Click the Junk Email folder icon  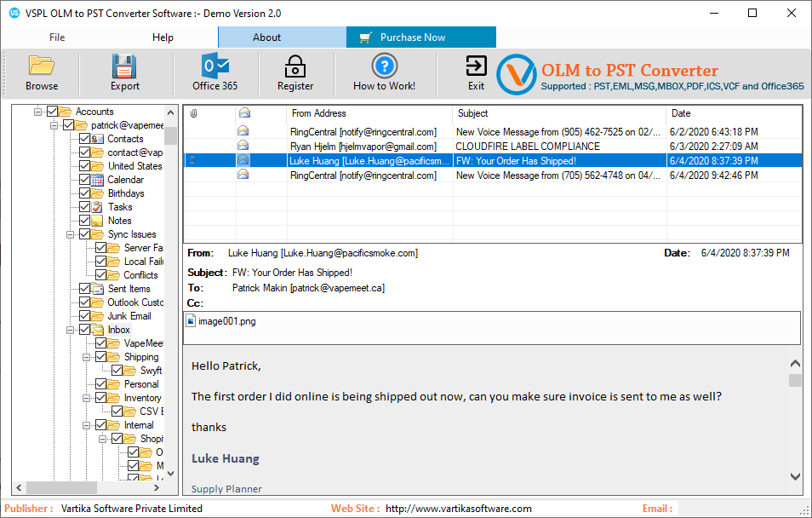coord(97,316)
